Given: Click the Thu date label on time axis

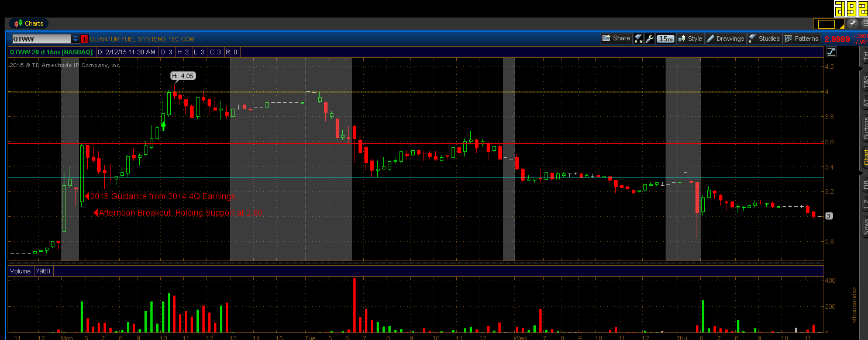Looking at the screenshot, I should coord(681,337).
